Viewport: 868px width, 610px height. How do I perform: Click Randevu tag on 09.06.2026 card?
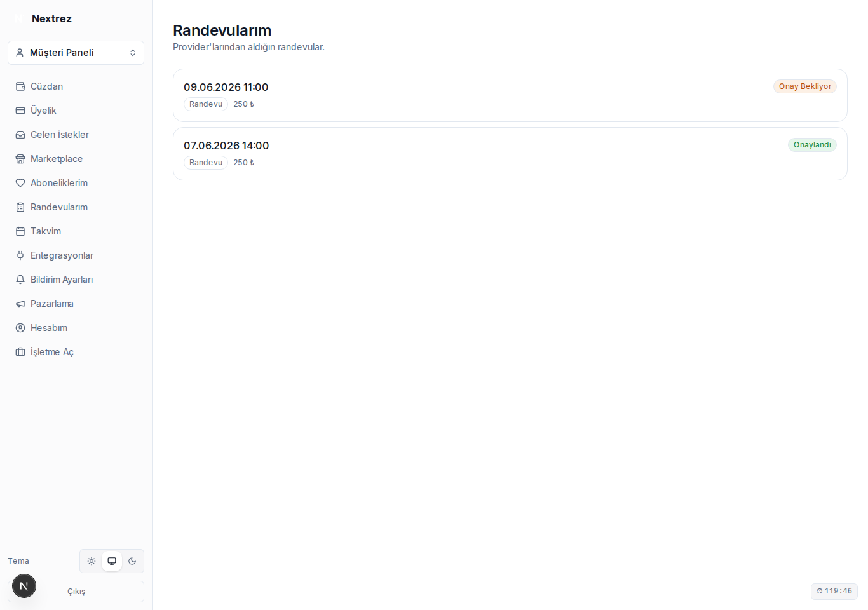[206, 104]
